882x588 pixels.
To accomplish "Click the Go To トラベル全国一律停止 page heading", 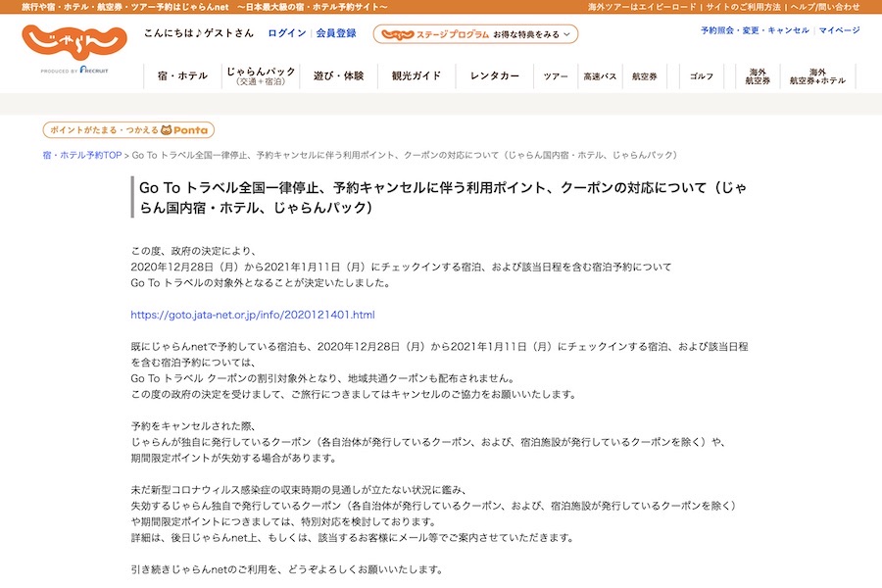I will point(443,198).
